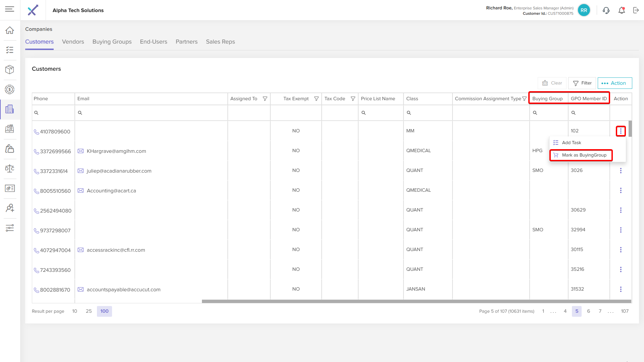Go to Home via sidebar icon
Image resolution: width=644 pixels, height=362 pixels.
pyautogui.click(x=10, y=30)
